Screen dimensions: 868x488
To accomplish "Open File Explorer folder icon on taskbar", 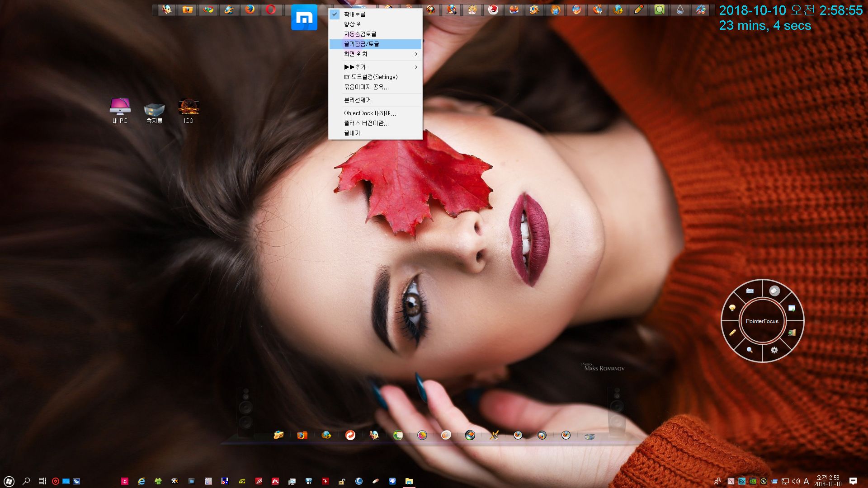I will (x=409, y=481).
